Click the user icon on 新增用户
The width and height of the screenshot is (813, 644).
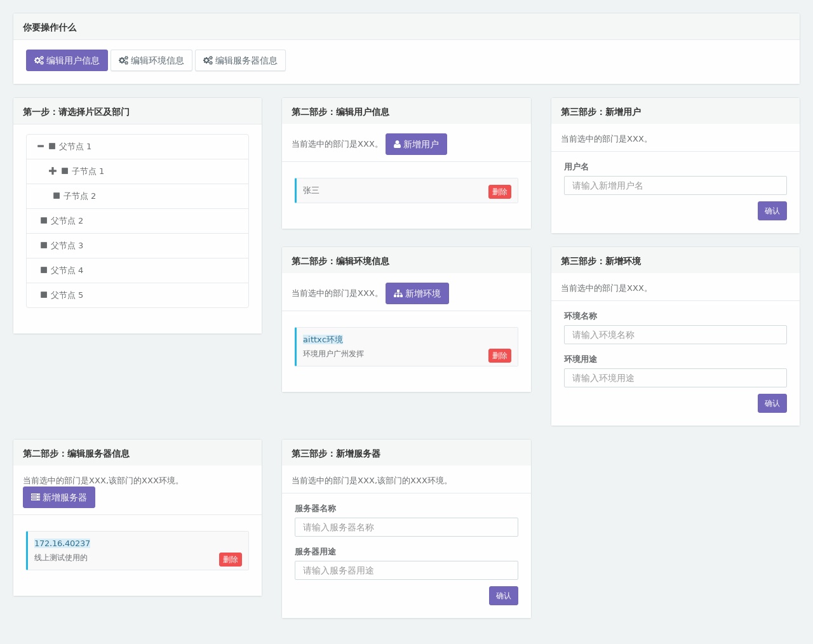pos(397,145)
